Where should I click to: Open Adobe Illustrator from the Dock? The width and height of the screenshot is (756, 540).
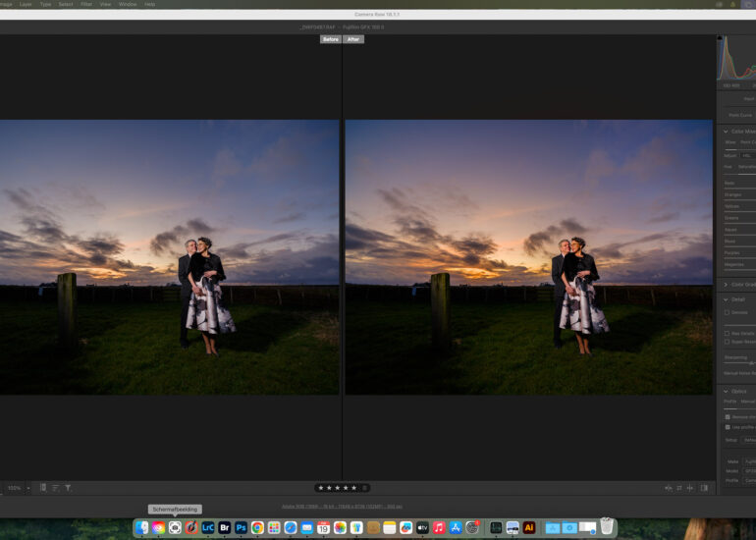pyautogui.click(x=529, y=527)
